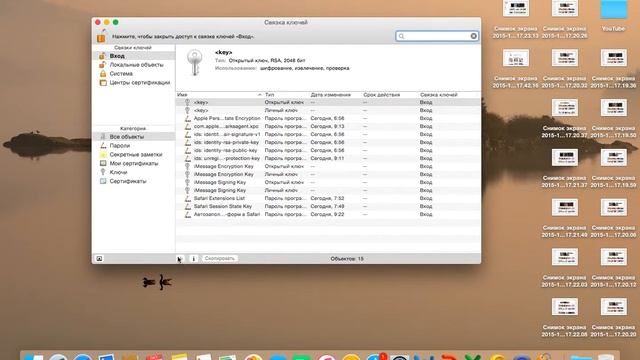Viewport: 640px width, 360px height.
Task: Select the iMessage Signing Key "Открытый ключ" row
Action: 328,182
